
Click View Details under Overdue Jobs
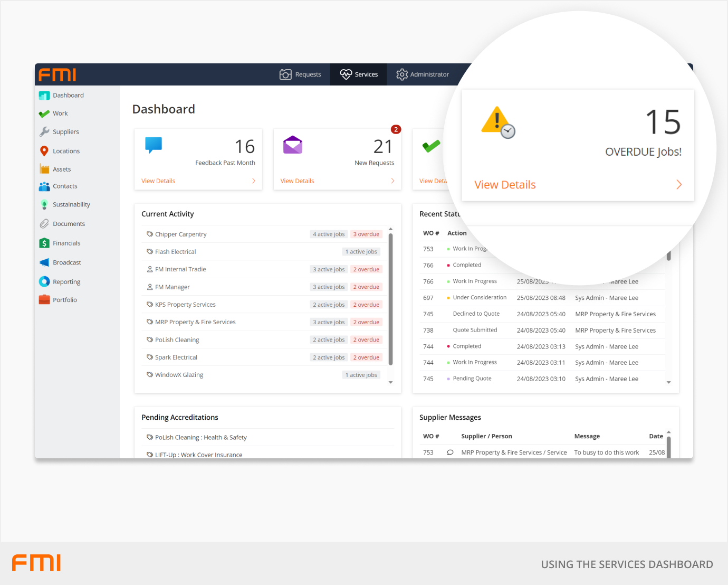[505, 185]
